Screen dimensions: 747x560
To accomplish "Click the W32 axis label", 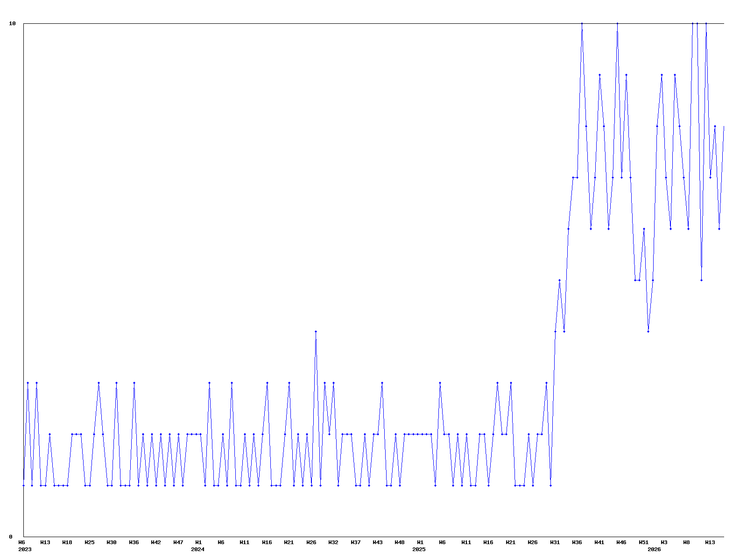I will [x=333, y=542].
